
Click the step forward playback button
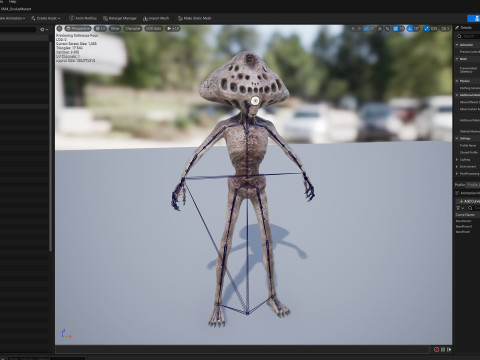(x=449, y=349)
